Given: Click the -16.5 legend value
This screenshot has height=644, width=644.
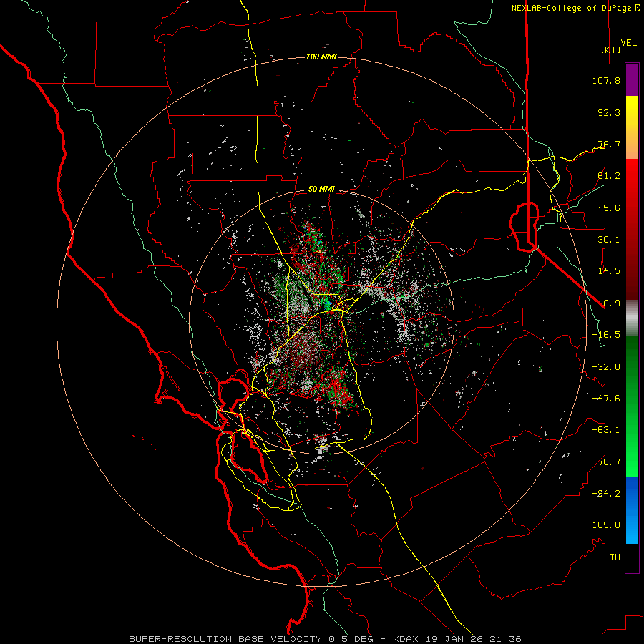Looking at the screenshot, I should click(x=606, y=335).
